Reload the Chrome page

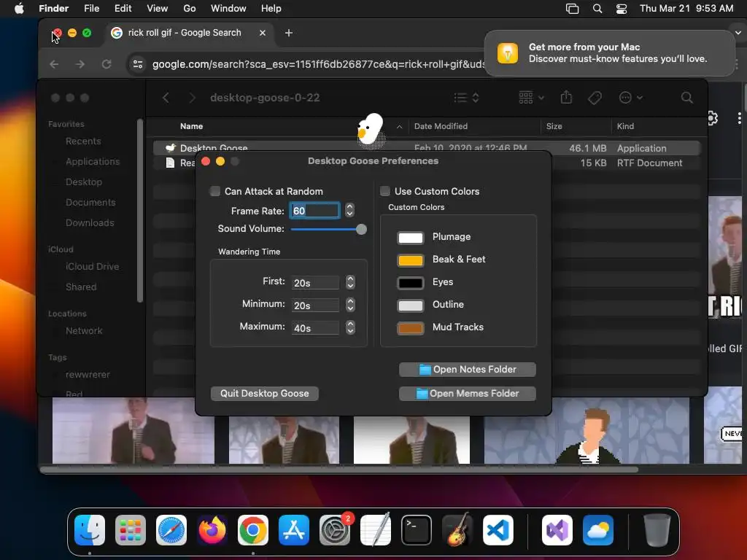click(x=107, y=64)
